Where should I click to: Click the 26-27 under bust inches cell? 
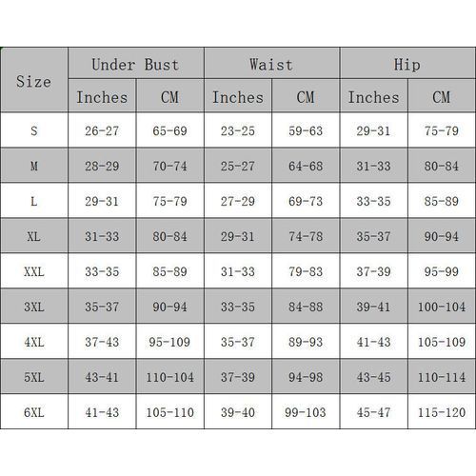pos(102,130)
